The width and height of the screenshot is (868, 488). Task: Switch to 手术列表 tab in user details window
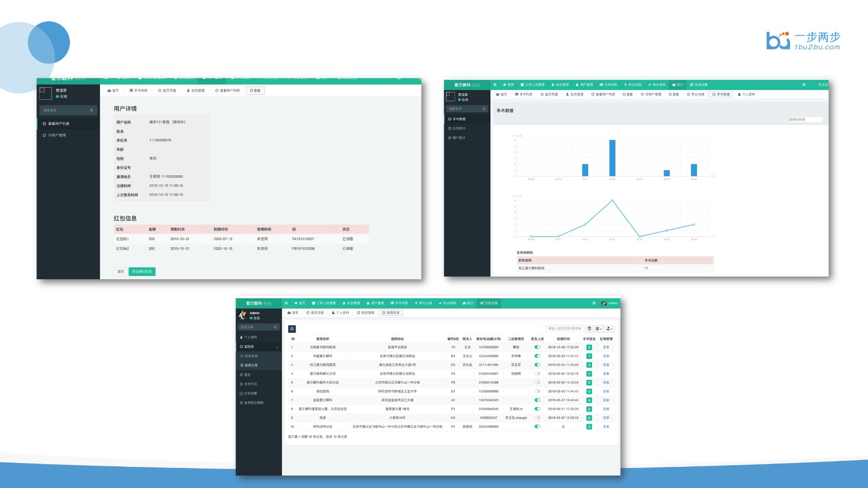click(x=138, y=91)
